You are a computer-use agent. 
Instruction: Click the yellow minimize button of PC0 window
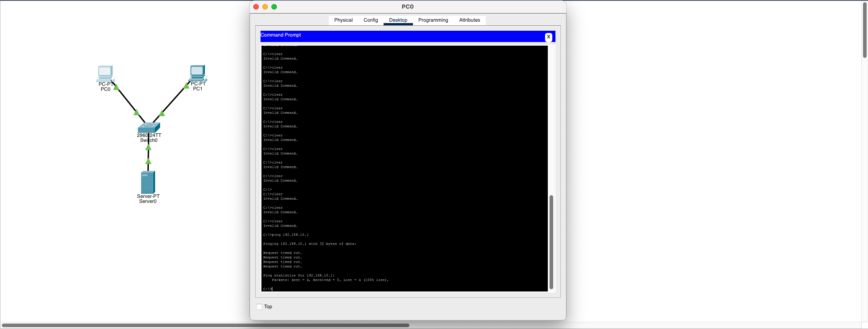265,7
